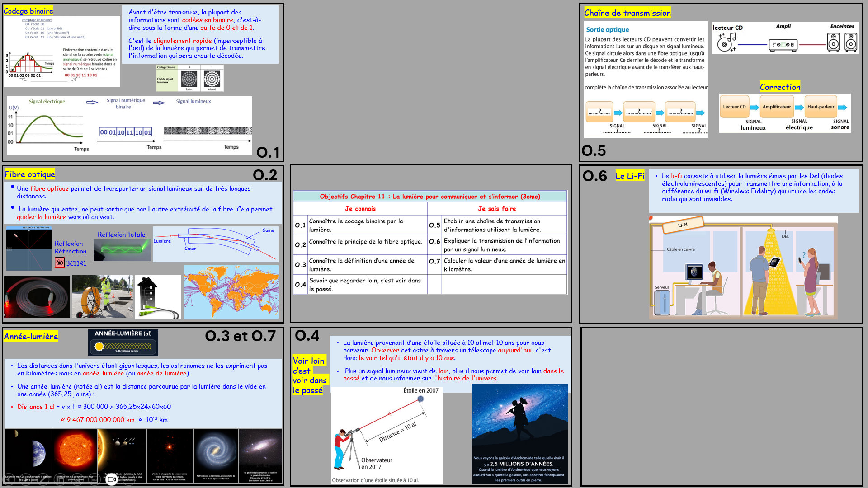This screenshot has width=868, height=488.
Task: Select the orange Sun image
Action: tap(75, 455)
